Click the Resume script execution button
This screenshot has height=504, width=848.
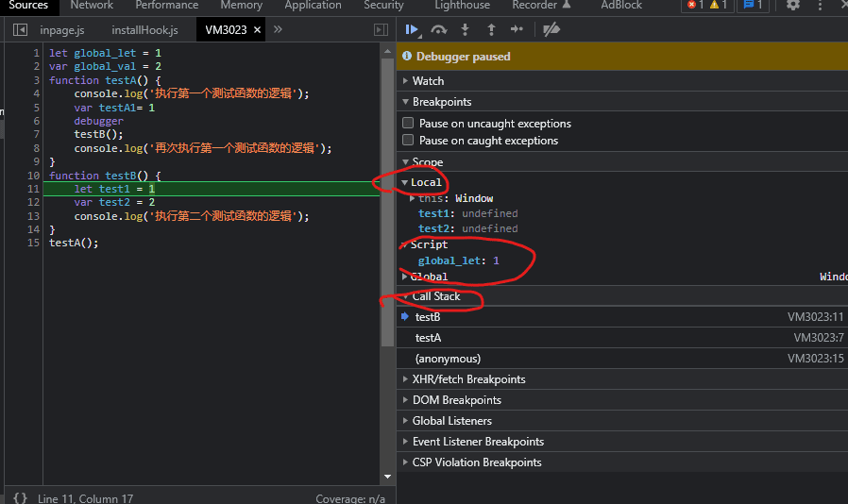(412, 30)
